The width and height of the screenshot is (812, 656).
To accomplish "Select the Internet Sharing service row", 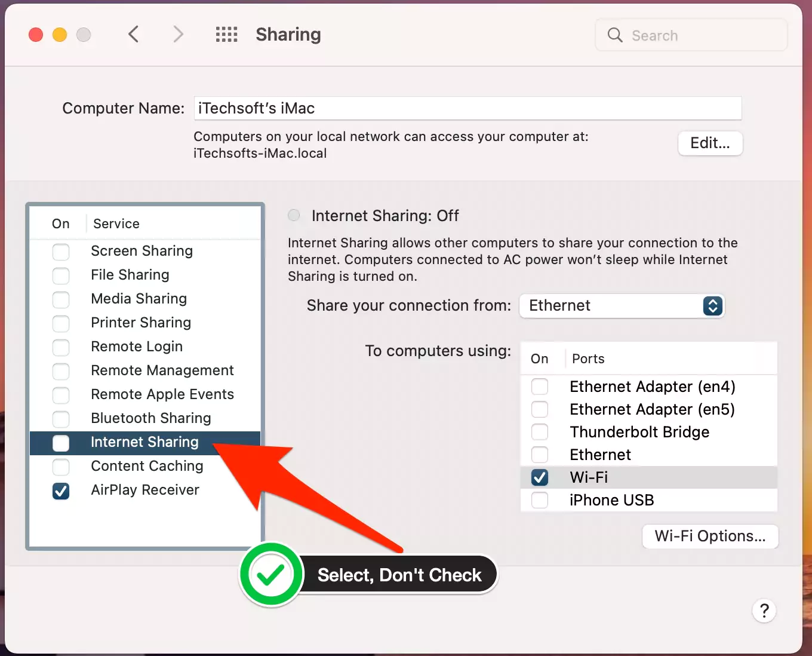I will click(145, 443).
